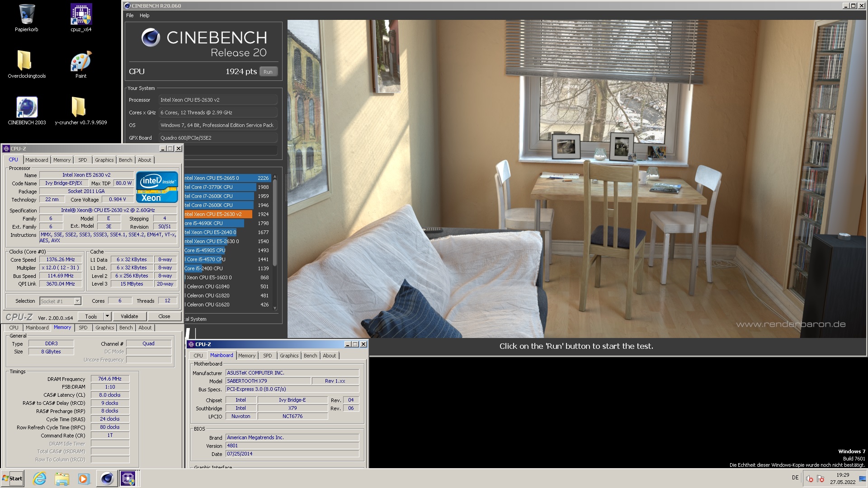Select the Bench tab in Memory CPU-Z window
Screen dimensions: 868x488
126,328
